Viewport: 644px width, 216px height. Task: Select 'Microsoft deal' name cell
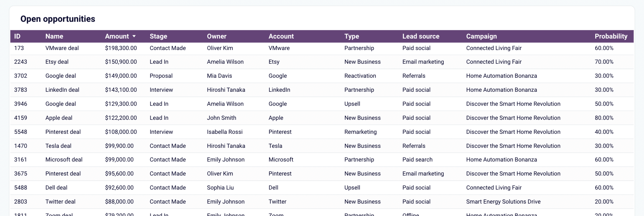[64, 160]
